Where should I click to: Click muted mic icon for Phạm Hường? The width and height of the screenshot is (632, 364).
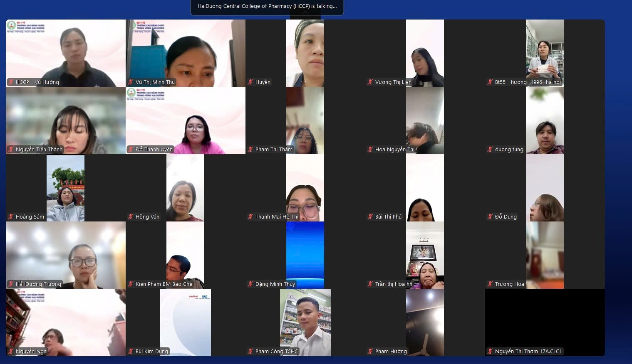click(370, 352)
